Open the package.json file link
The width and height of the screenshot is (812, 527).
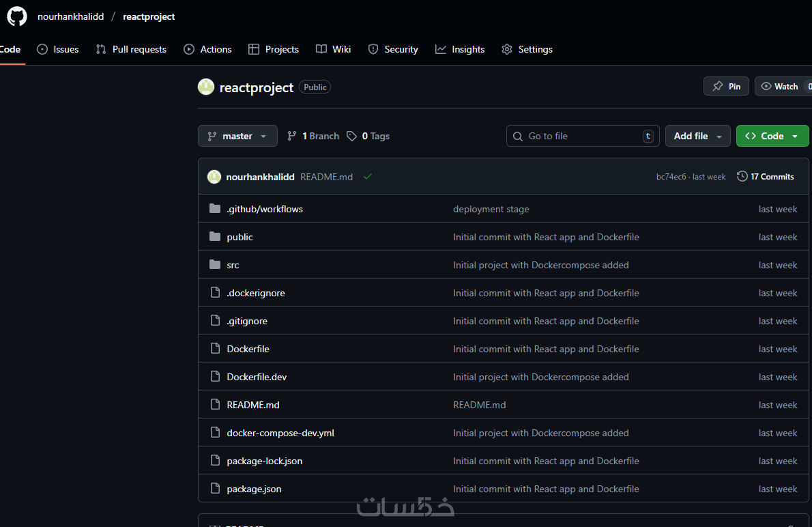click(254, 489)
